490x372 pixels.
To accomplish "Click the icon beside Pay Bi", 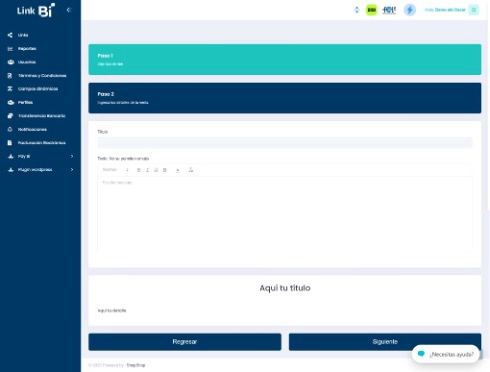I will tap(11, 156).
